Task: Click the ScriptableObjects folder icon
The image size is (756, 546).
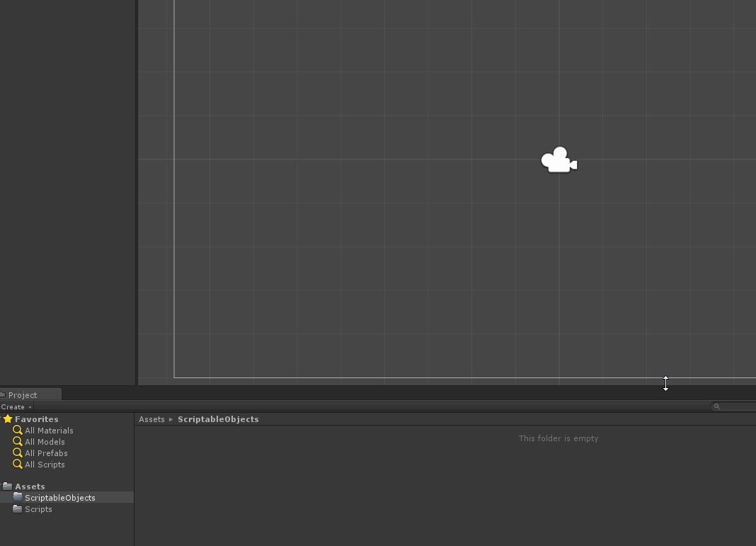Action: click(18, 497)
